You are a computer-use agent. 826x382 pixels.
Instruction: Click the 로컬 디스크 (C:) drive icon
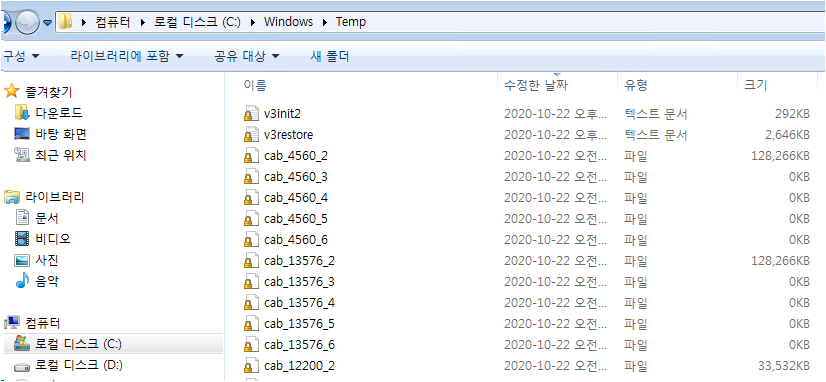coord(22,343)
